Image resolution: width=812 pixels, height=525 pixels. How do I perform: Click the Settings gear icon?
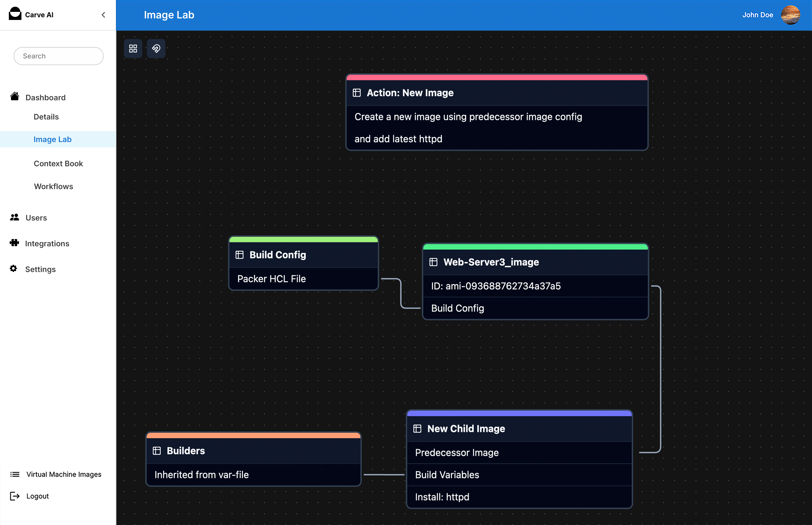(14, 269)
